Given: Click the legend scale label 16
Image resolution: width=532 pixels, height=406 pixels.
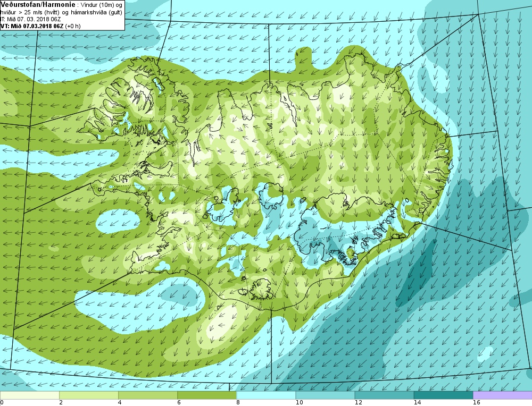Looking at the screenshot, I should tap(476, 402).
